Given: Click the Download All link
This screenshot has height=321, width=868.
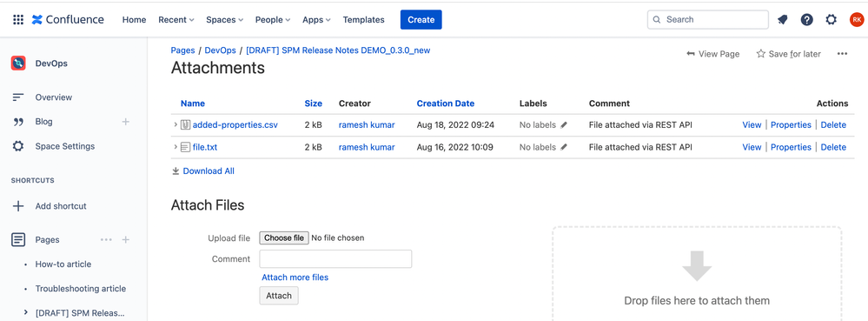Looking at the screenshot, I should (x=209, y=171).
